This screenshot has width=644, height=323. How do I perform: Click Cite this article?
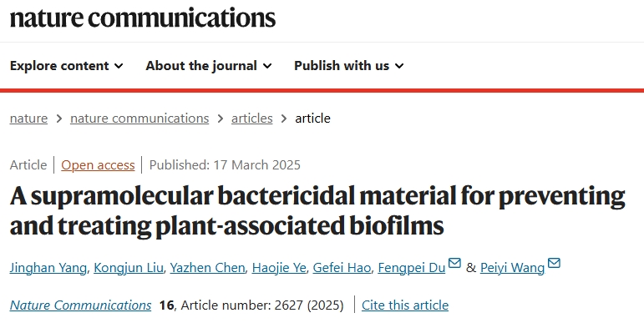[405, 305]
